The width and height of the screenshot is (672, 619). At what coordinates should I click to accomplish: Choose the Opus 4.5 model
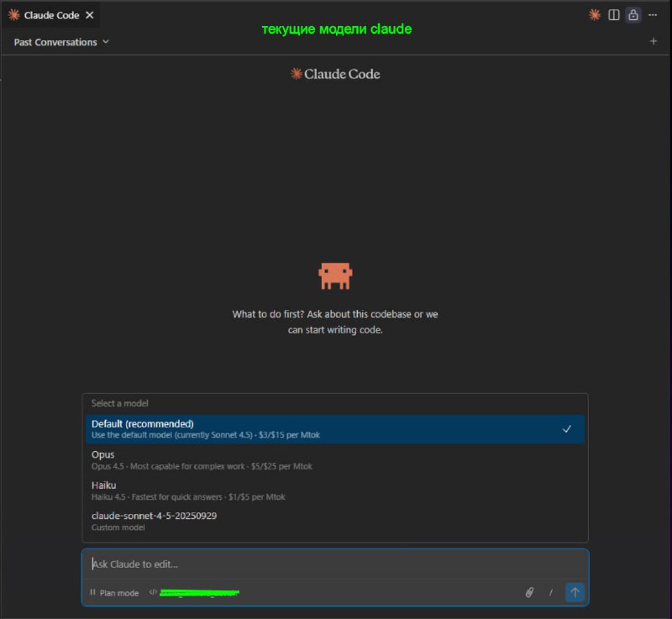335,459
